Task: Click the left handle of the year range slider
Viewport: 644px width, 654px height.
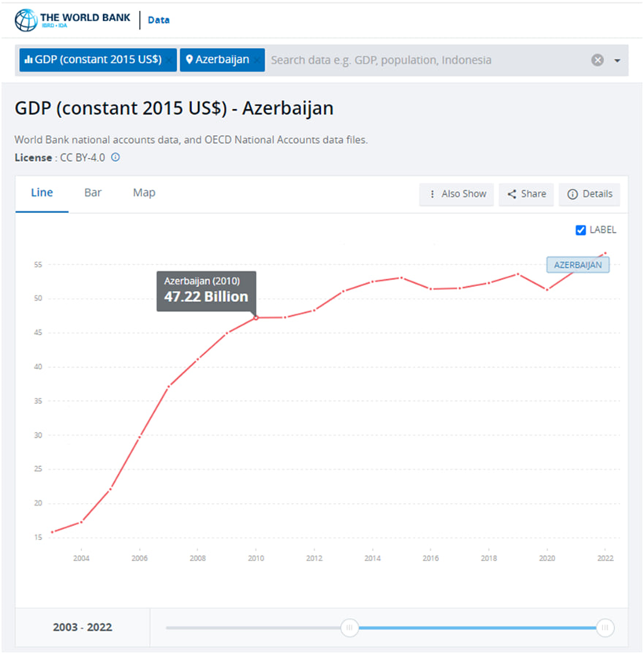Action: pos(350,627)
